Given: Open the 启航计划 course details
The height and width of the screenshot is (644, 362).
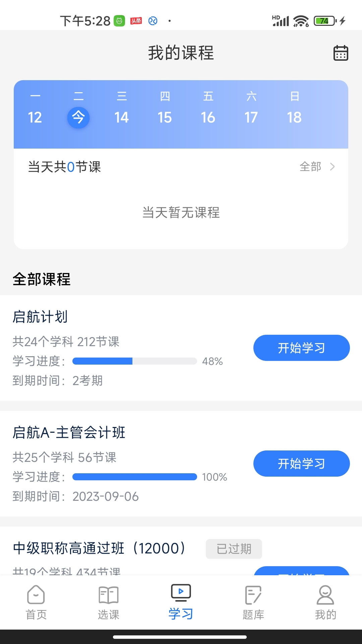Looking at the screenshot, I should (40, 317).
